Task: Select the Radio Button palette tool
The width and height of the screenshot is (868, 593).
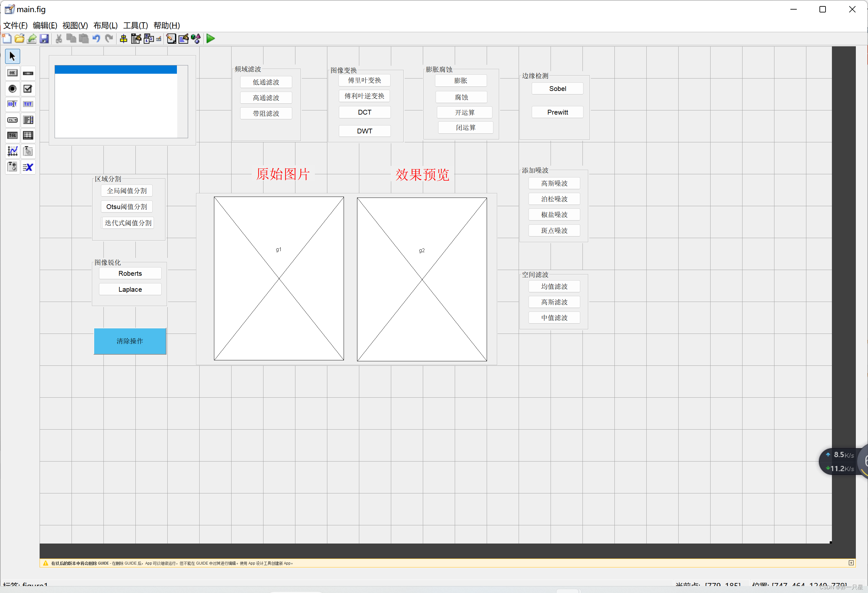Action: (12, 89)
